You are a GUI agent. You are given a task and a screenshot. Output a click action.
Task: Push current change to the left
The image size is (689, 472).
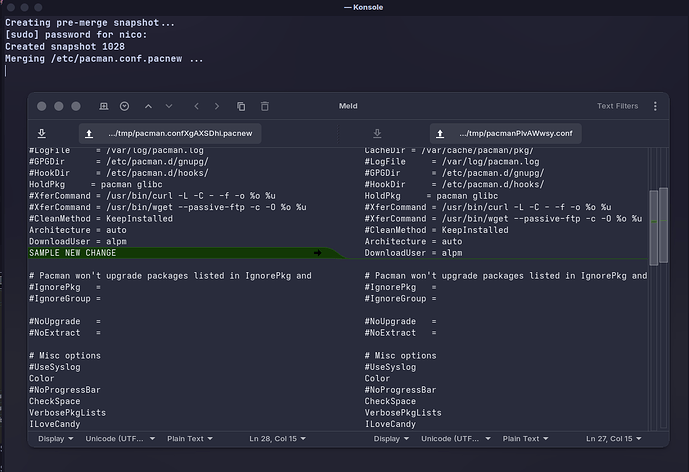[196, 106]
